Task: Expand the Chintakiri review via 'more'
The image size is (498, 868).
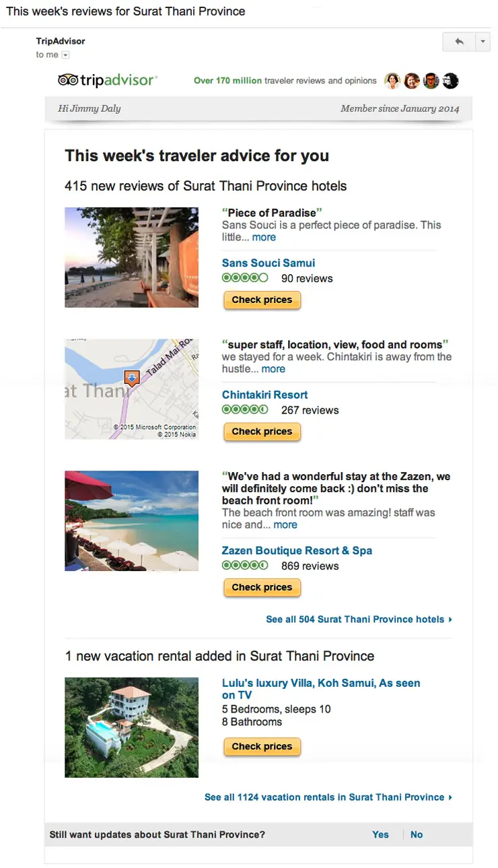Action: [273, 368]
